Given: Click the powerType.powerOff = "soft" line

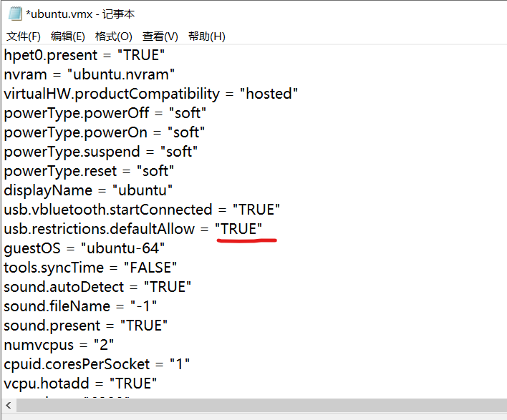Looking at the screenshot, I should pyautogui.click(x=105, y=113).
